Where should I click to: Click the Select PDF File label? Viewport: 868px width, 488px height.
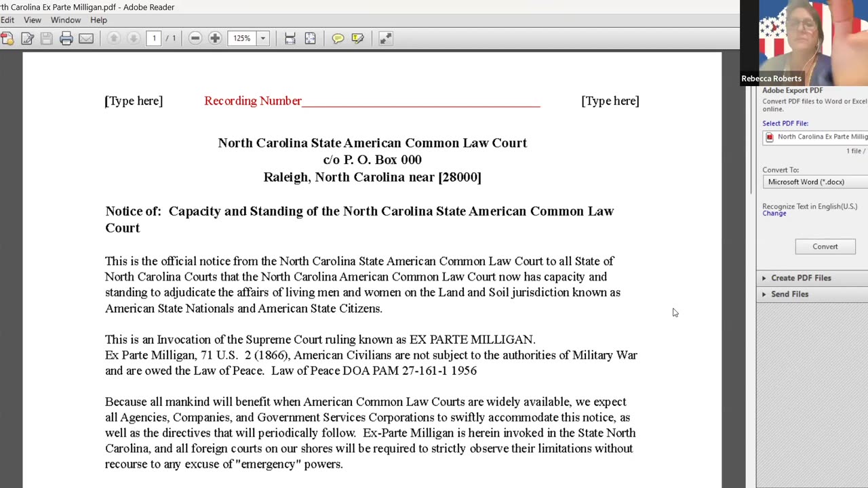(785, 123)
